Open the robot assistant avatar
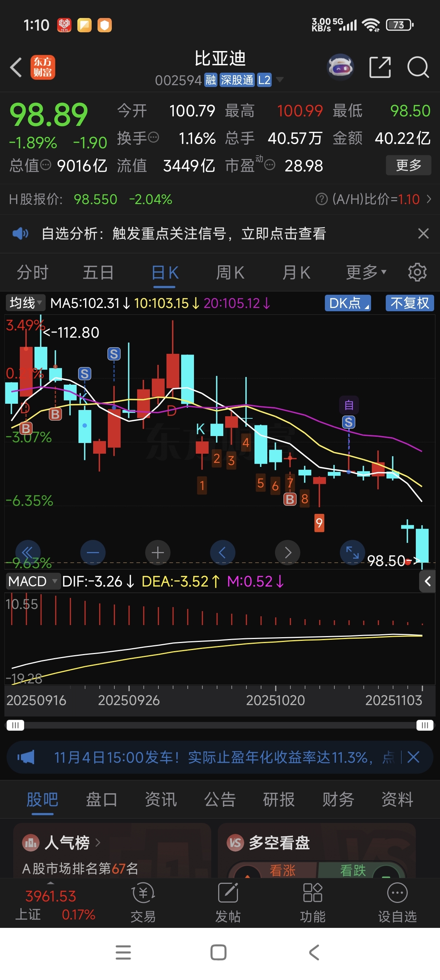 tap(340, 67)
